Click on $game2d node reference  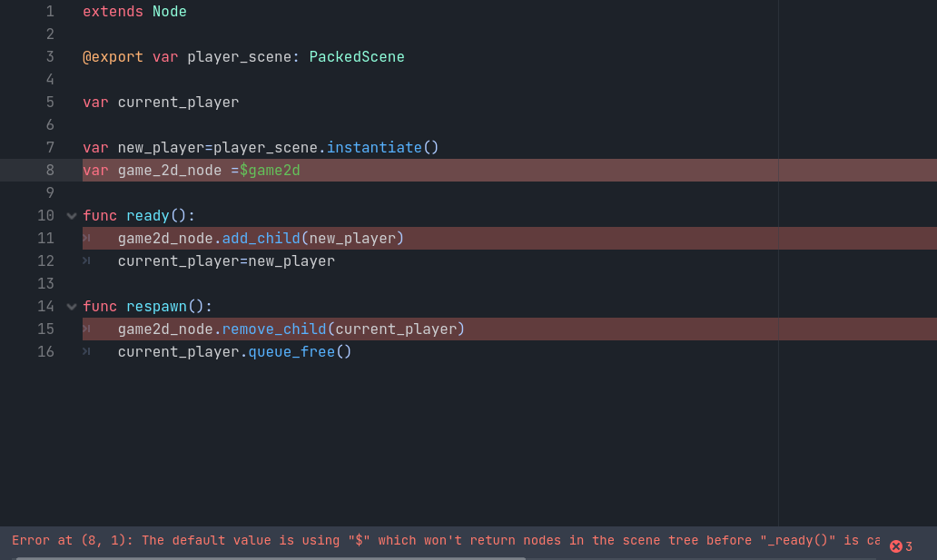pos(270,171)
